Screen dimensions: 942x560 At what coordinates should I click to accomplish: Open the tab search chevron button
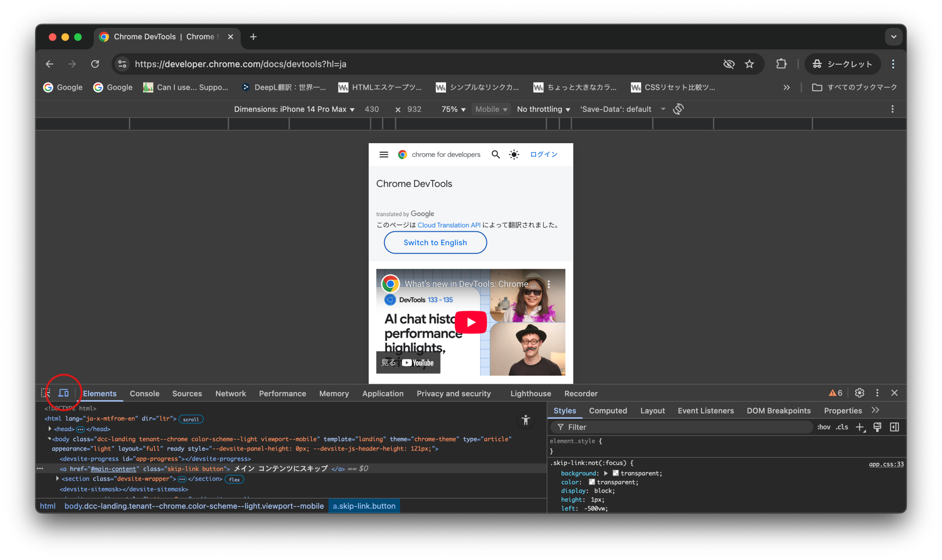893,36
